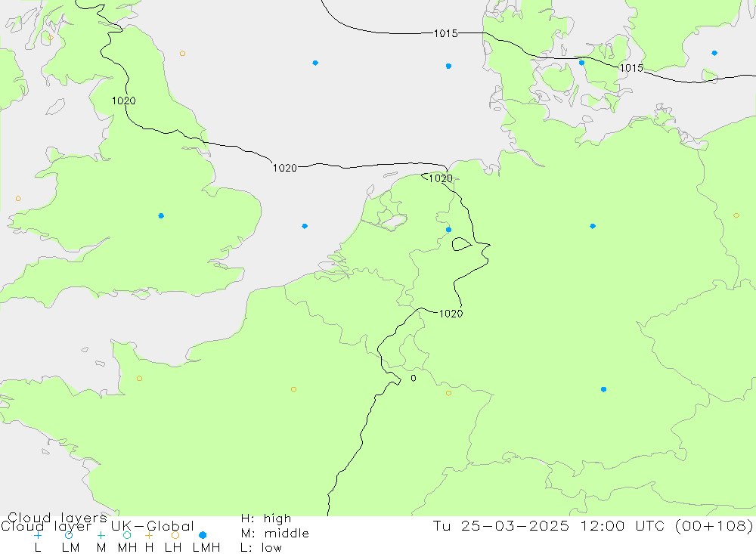The width and height of the screenshot is (756, 554).
Task: Click the small closed isobar loop in western Germany
Action: point(461,244)
